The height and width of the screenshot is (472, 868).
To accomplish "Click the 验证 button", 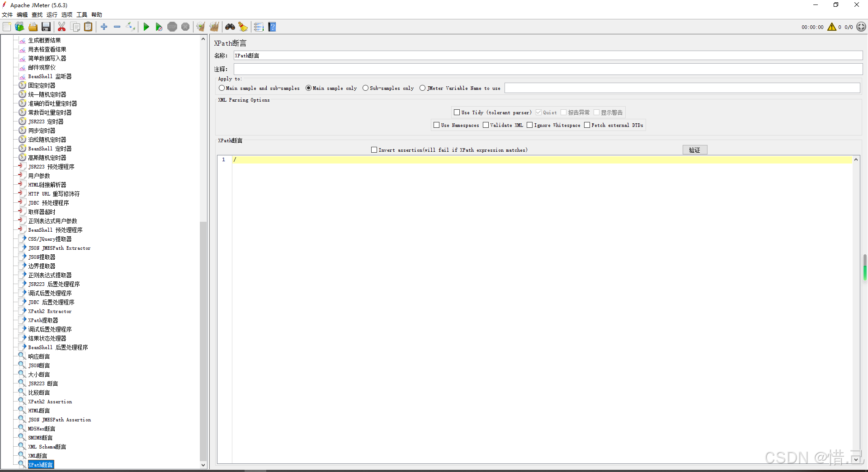I will click(695, 150).
